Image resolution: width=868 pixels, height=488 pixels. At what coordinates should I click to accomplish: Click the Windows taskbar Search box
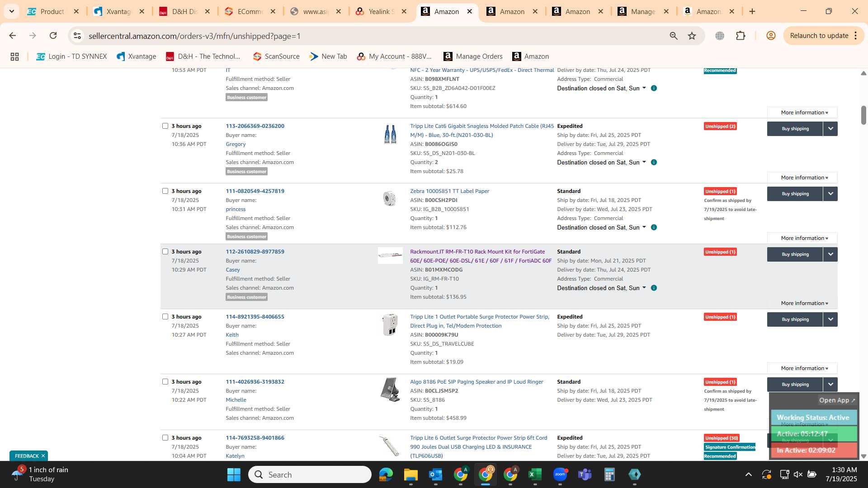[x=310, y=474]
